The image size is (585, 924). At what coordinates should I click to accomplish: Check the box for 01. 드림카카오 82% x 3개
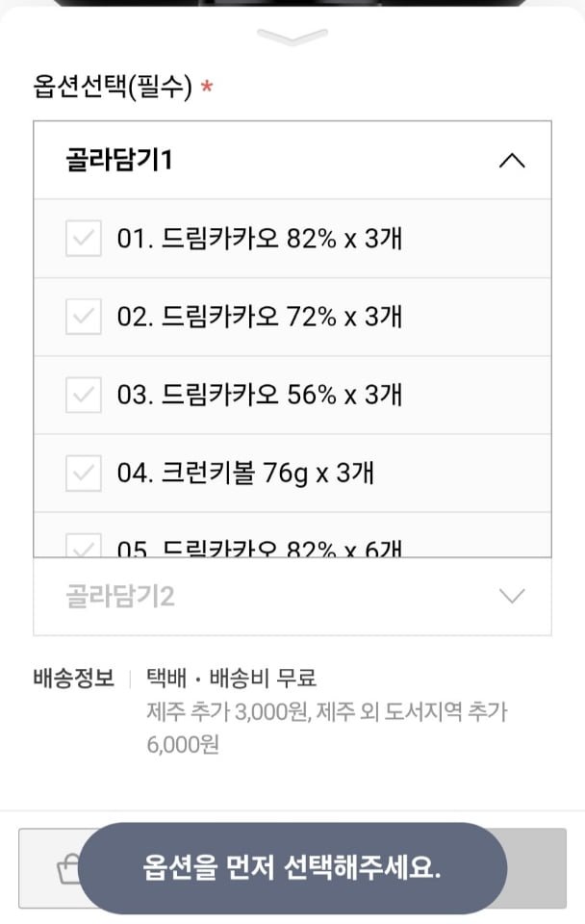[x=84, y=239]
